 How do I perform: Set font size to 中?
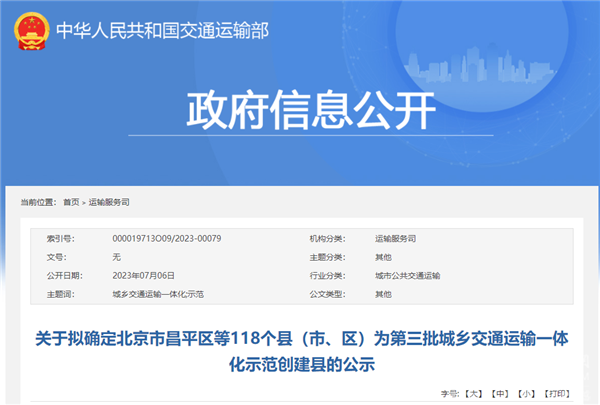[500, 394]
